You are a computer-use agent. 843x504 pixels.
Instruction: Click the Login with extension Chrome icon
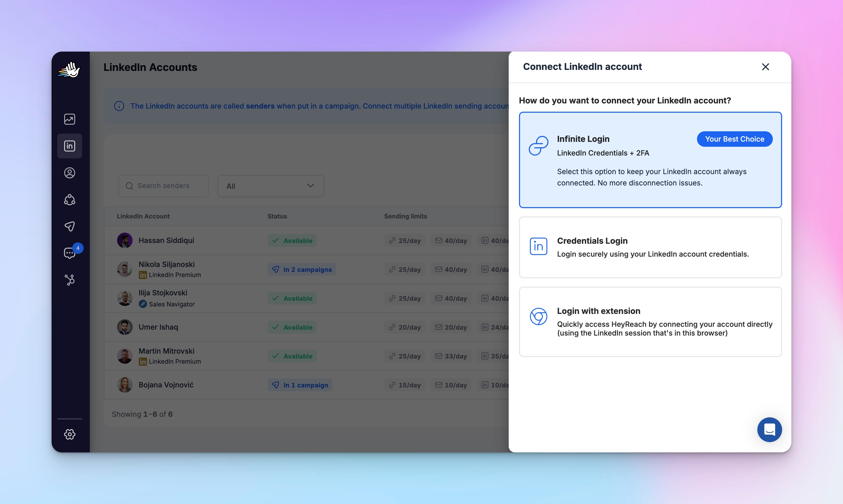(x=538, y=316)
